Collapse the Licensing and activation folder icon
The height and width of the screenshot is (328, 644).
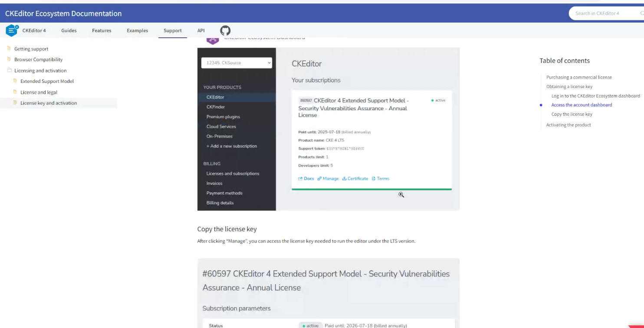(x=9, y=70)
